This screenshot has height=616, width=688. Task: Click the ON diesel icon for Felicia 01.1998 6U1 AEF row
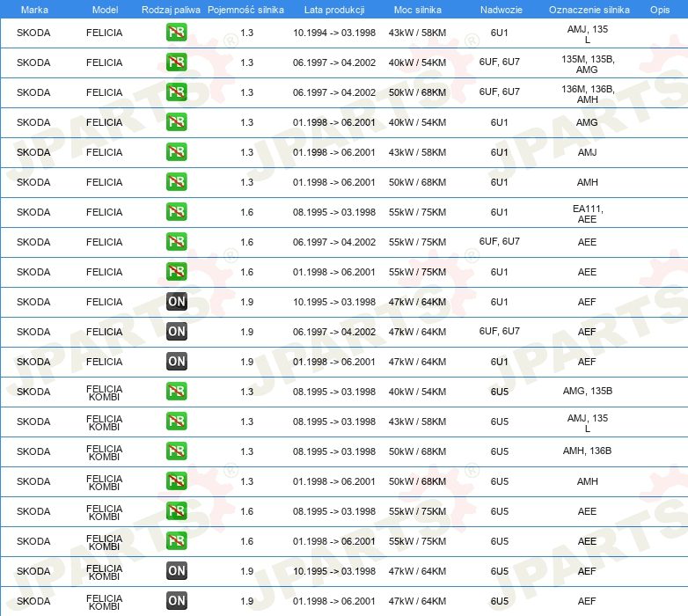pos(176,361)
